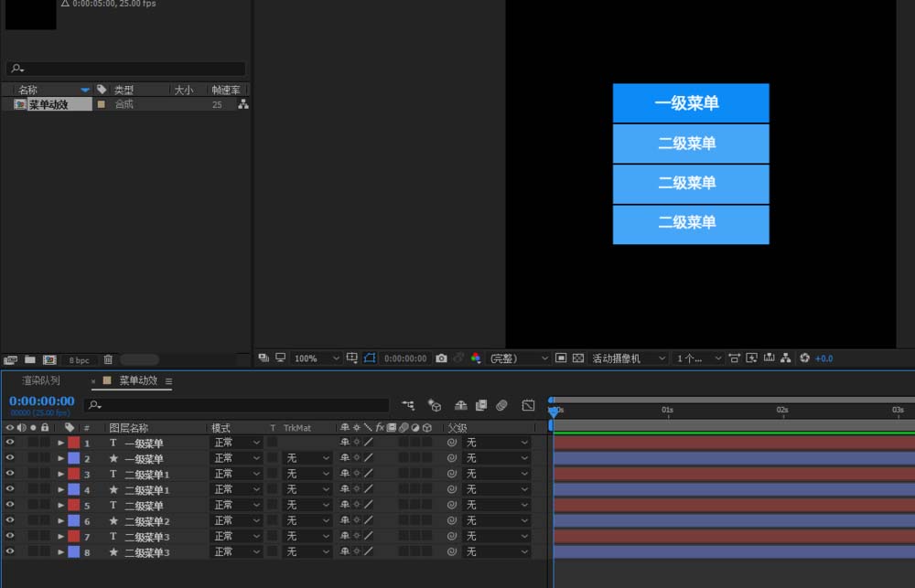
Task: Toggle visibility of layer 4 二级菜单1
Action: coord(10,489)
